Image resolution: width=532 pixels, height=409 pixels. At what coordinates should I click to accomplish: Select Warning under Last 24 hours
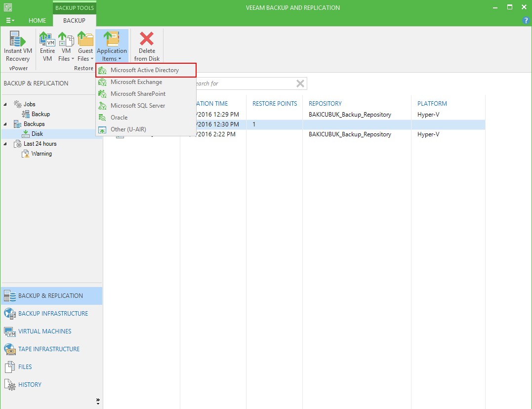(41, 154)
